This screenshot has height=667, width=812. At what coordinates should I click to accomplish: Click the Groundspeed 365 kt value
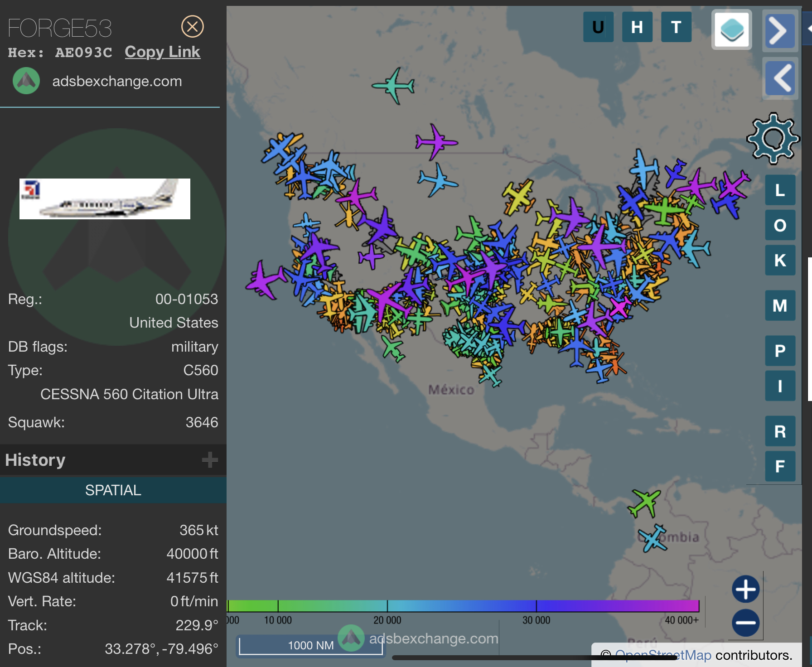pos(199,530)
